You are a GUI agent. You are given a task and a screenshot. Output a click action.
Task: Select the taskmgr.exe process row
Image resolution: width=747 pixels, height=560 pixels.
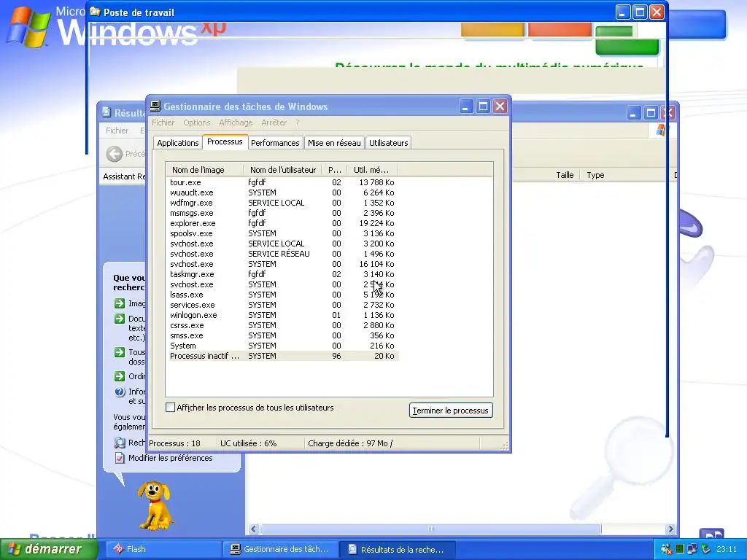[x=283, y=274]
